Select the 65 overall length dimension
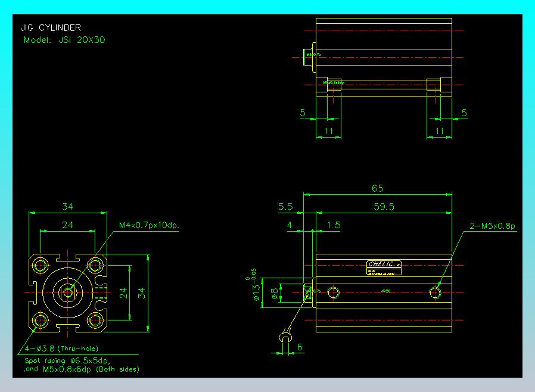The image size is (535, 392). tap(377, 188)
